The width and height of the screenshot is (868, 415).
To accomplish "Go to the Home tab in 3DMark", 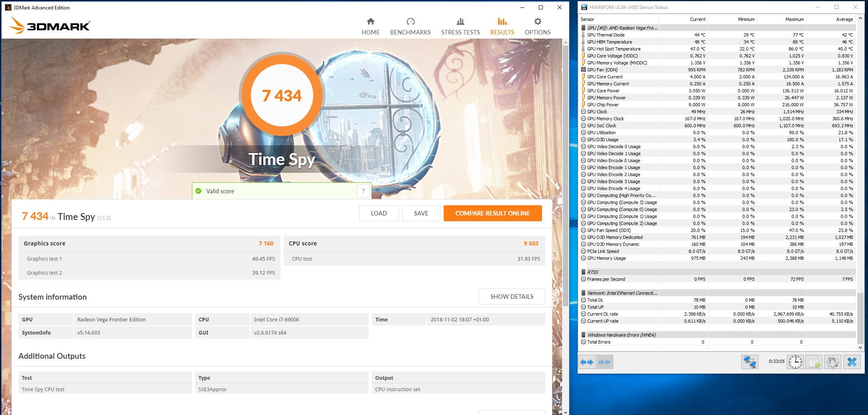I will (371, 26).
